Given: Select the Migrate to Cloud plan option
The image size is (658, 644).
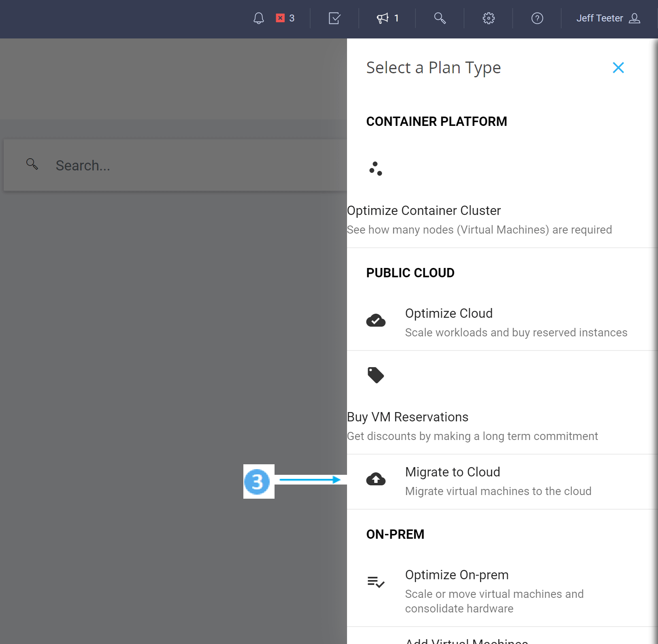Looking at the screenshot, I should click(x=452, y=472).
